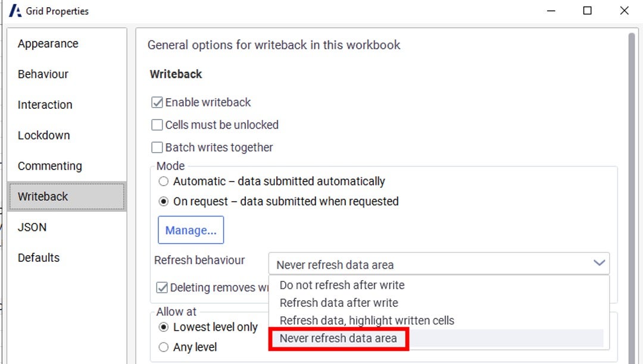Pick Do not refresh after write
The height and width of the screenshot is (364, 643).
[x=342, y=285]
